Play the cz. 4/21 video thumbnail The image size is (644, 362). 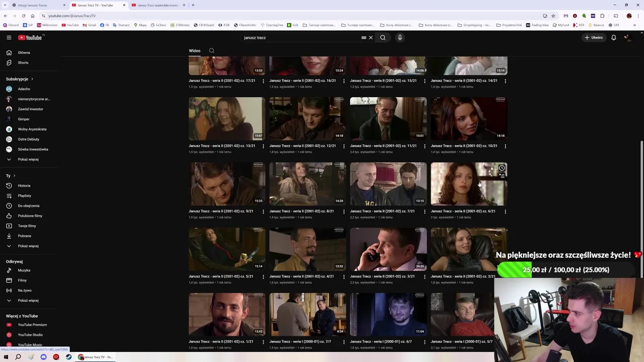tap(307, 249)
